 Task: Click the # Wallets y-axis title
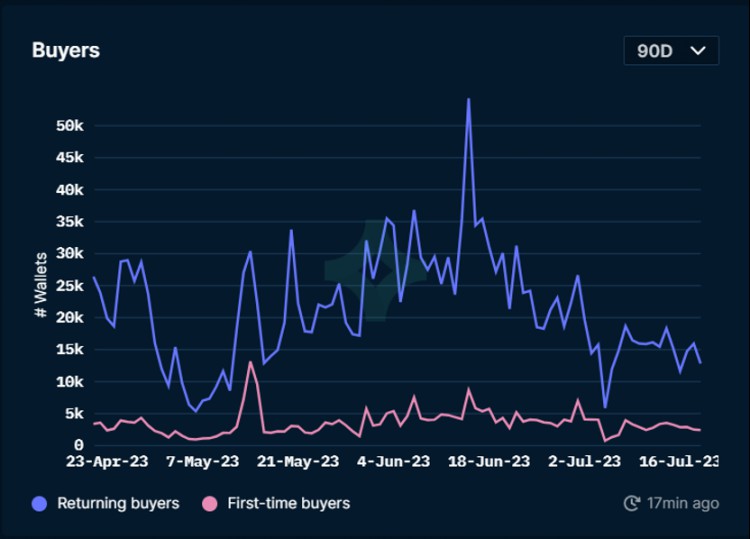pyautogui.click(x=41, y=285)
